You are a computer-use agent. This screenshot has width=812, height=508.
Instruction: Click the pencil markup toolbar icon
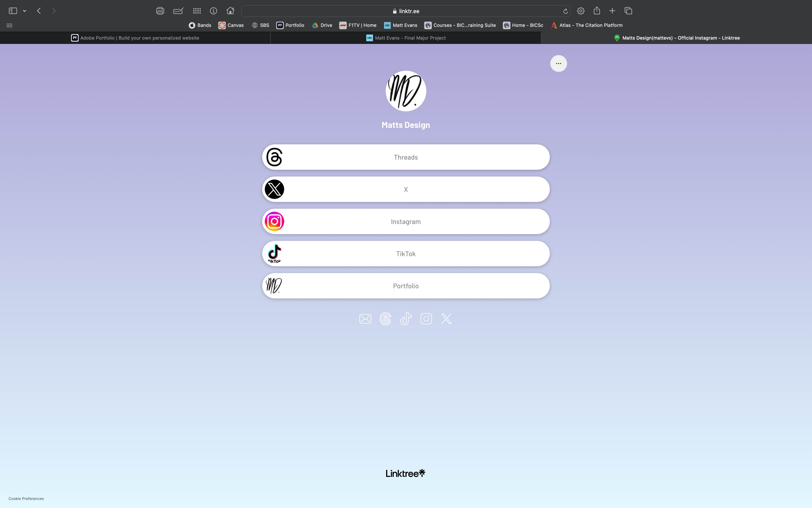178,11
